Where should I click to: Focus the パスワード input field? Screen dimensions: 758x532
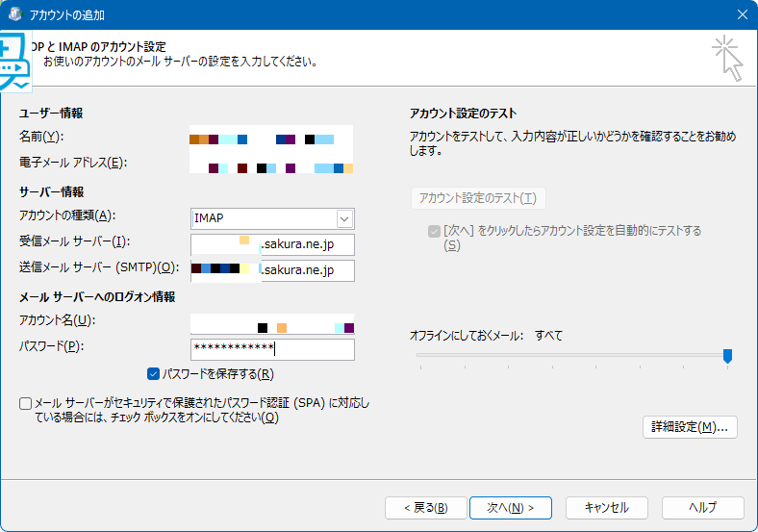[272, 348]
